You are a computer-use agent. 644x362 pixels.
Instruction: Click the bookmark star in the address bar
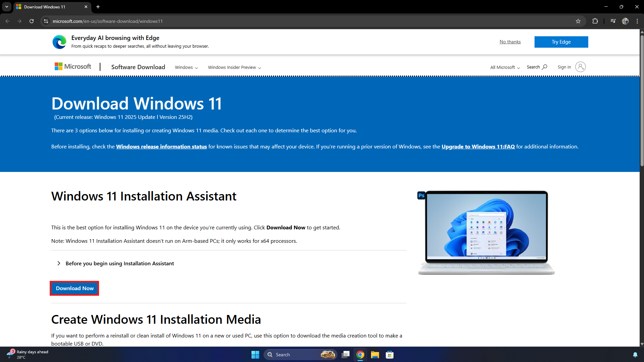pos(578,21)
